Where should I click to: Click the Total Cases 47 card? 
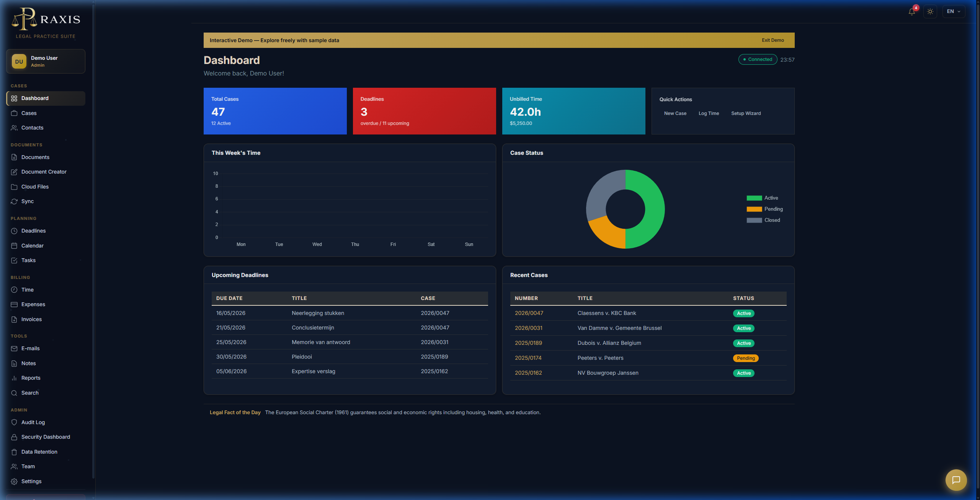point(275,111)
